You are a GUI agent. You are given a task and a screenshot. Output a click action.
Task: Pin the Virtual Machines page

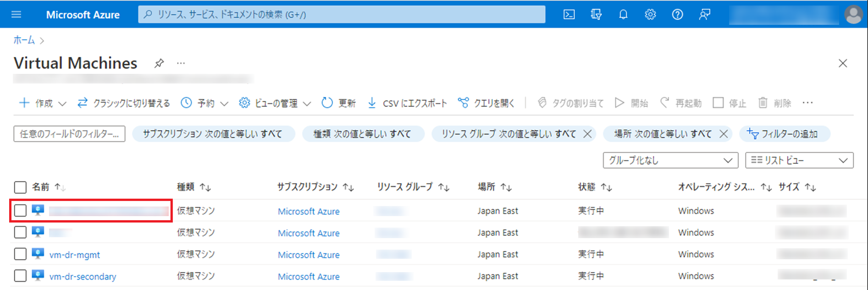(x=159, y=63)
